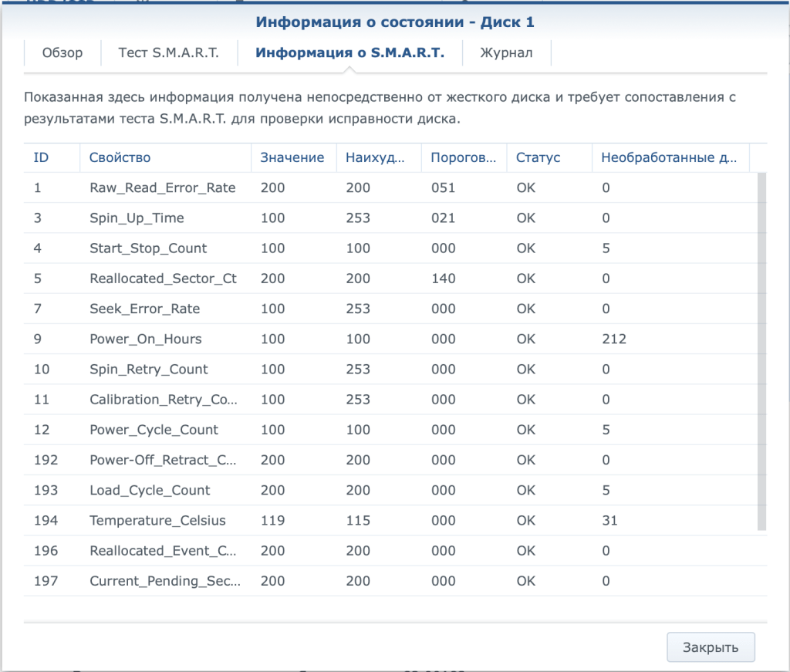Screen dimensions: 790x672
Task: Click raw value 31 for Temperature_Celsius
Action: [609, 520]
